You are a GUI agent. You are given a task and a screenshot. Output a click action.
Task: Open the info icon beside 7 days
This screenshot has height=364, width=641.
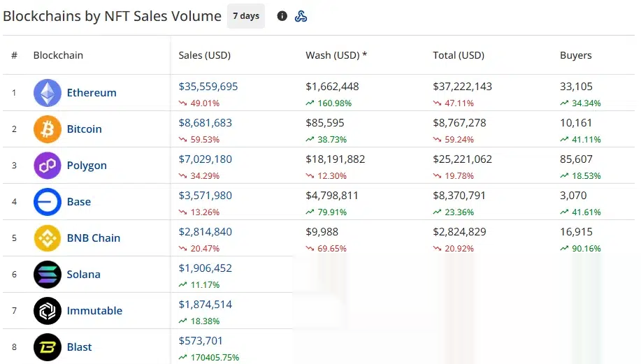[x=282, y=16]
